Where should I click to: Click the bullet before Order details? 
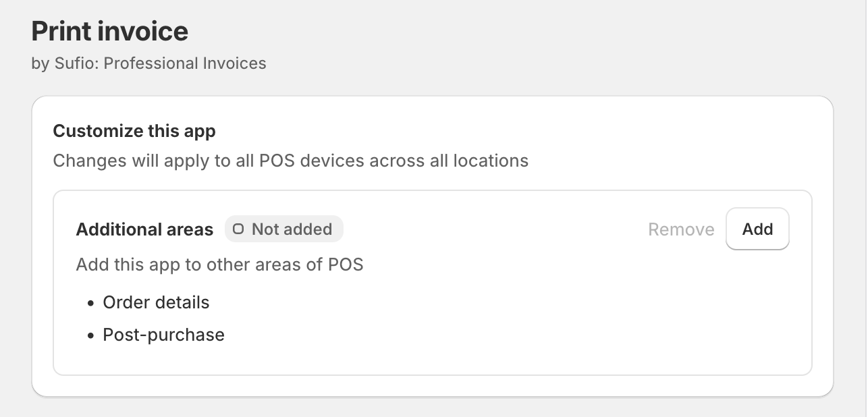pyautogui.click(x=91, y=303)
